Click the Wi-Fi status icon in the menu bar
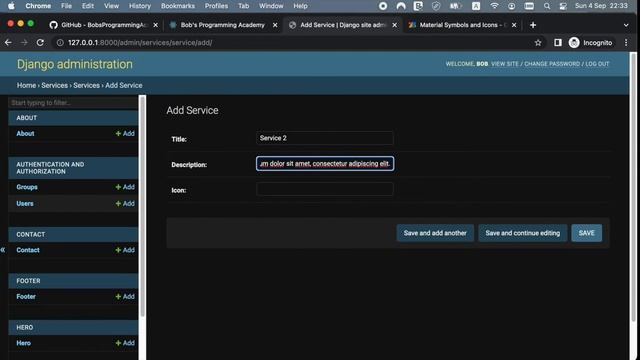 click(494, 6)
